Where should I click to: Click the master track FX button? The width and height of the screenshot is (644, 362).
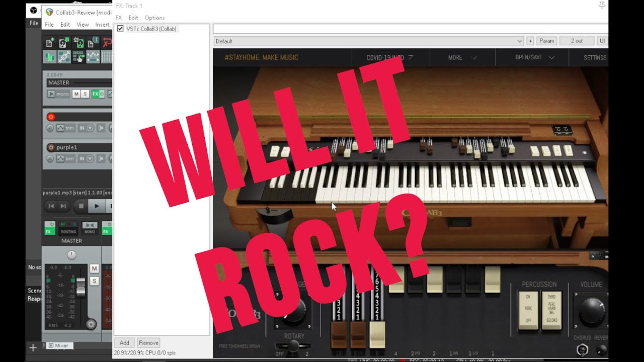(x=95, y=94)
